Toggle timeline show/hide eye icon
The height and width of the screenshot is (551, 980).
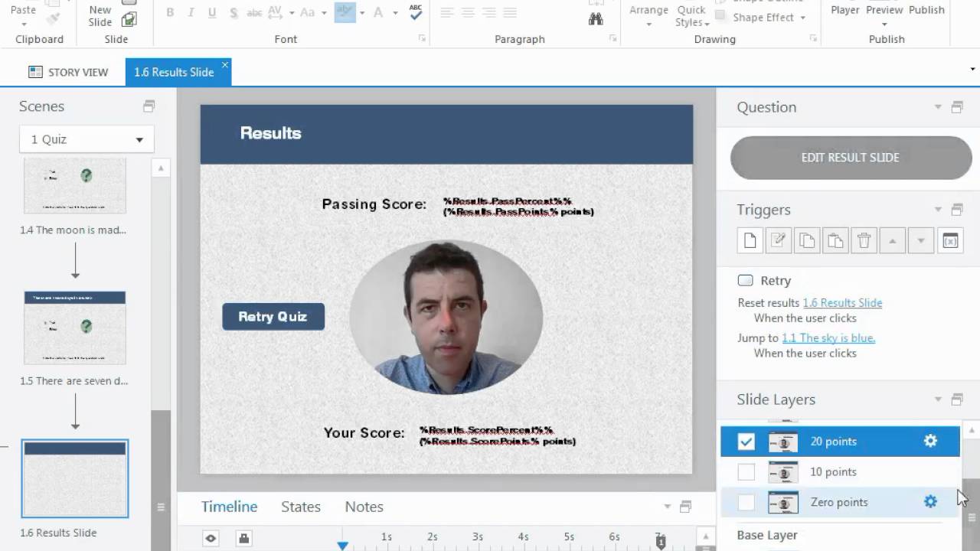(211, 539)
